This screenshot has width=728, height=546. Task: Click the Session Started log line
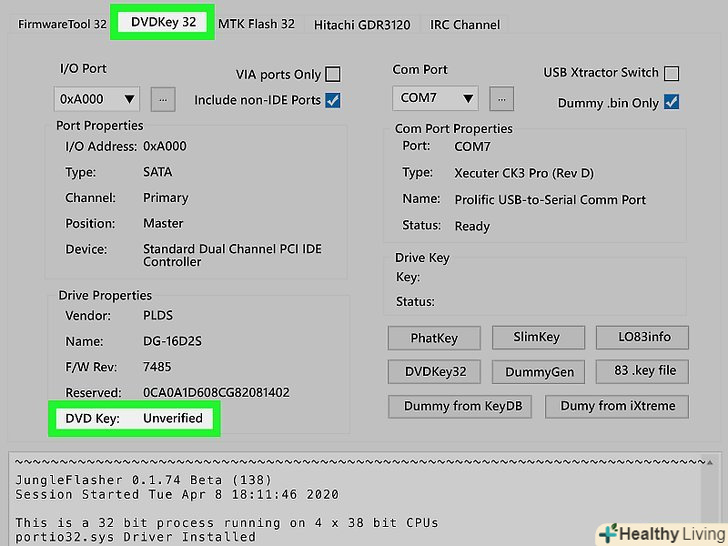pyautogui.click(x=177, y=494)
